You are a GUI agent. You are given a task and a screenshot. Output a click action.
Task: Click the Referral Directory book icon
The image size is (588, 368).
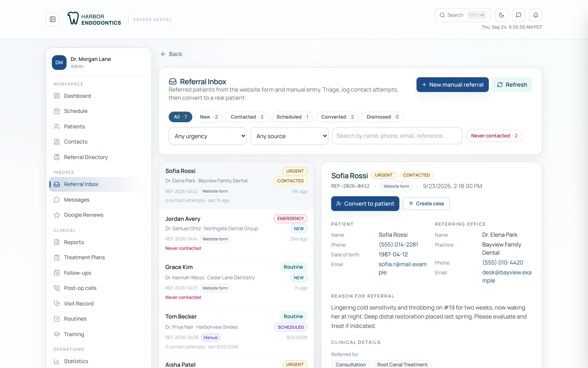coord(57,157)
